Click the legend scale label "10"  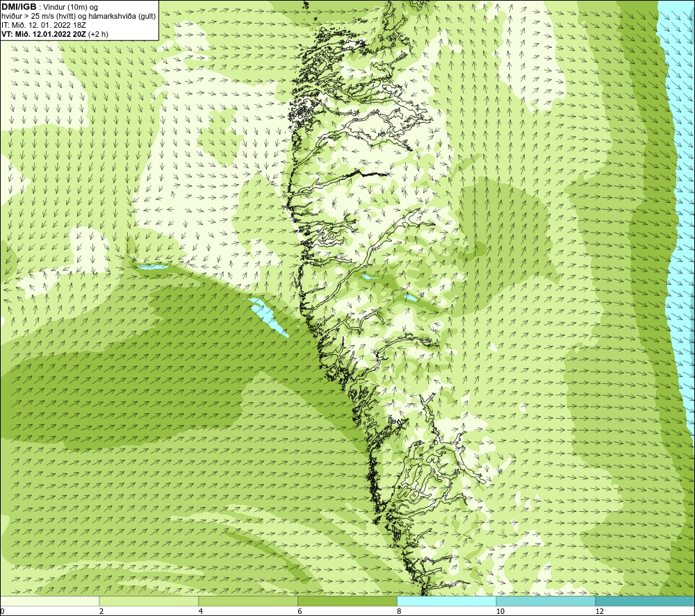click(500, 611)
